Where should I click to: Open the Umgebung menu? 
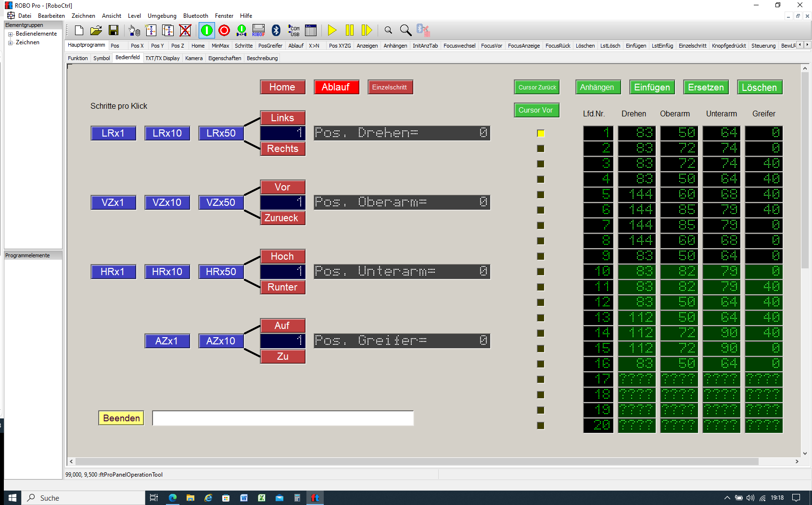click(x=162, y=16)
